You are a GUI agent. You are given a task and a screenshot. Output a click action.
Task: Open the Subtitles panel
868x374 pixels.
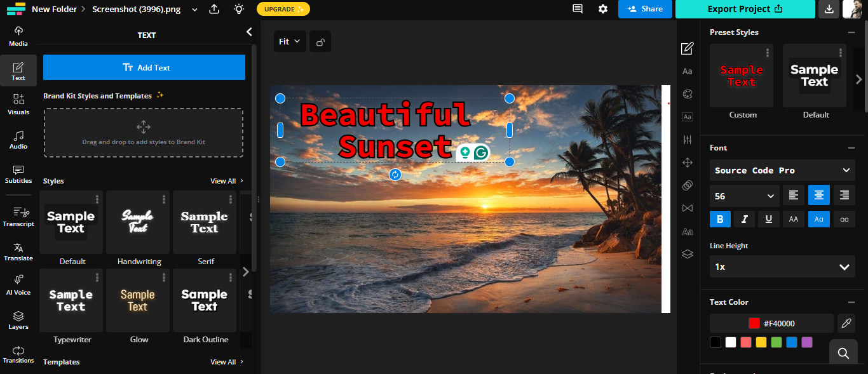(18, 175)
